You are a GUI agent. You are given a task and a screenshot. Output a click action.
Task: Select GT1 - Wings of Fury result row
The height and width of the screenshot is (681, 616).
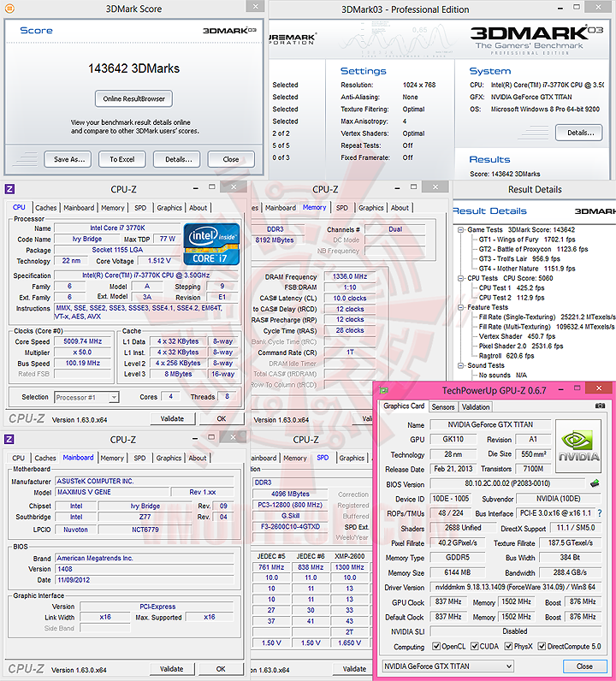(526, 240)
